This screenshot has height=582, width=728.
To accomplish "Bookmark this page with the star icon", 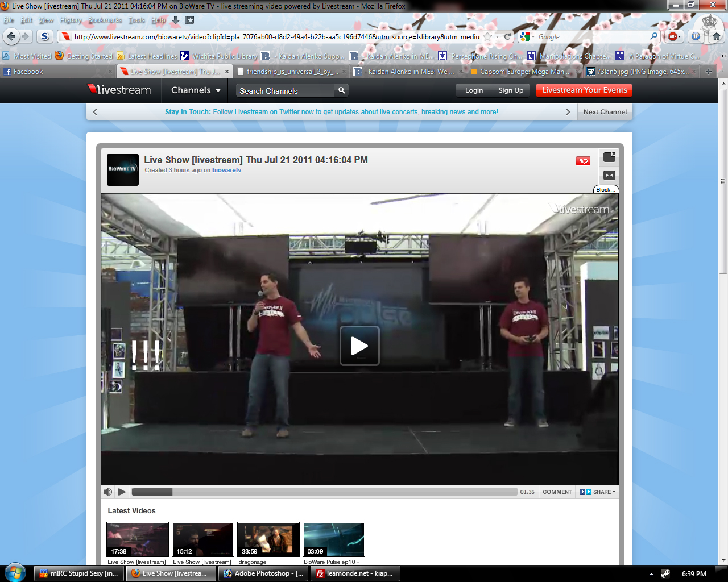I will (x=487, y=36).
